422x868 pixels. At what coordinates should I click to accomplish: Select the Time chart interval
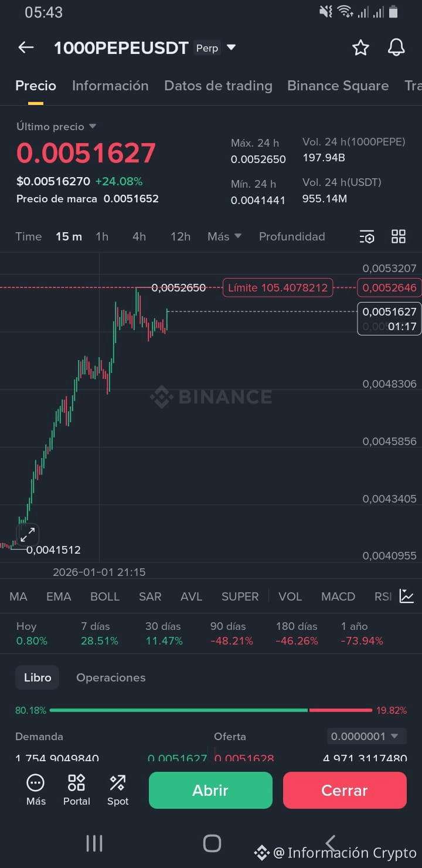pos(29,236)
